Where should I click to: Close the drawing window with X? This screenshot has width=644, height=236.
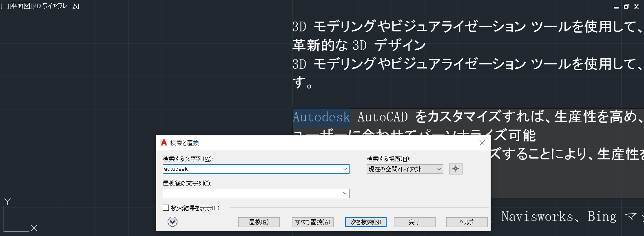[636, 7]
